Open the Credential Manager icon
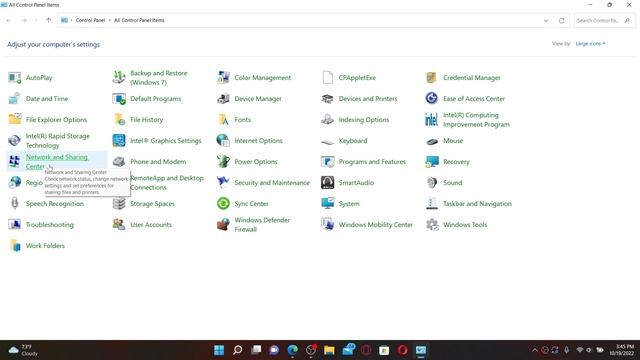The image size is (640, 360). (431, 78)
